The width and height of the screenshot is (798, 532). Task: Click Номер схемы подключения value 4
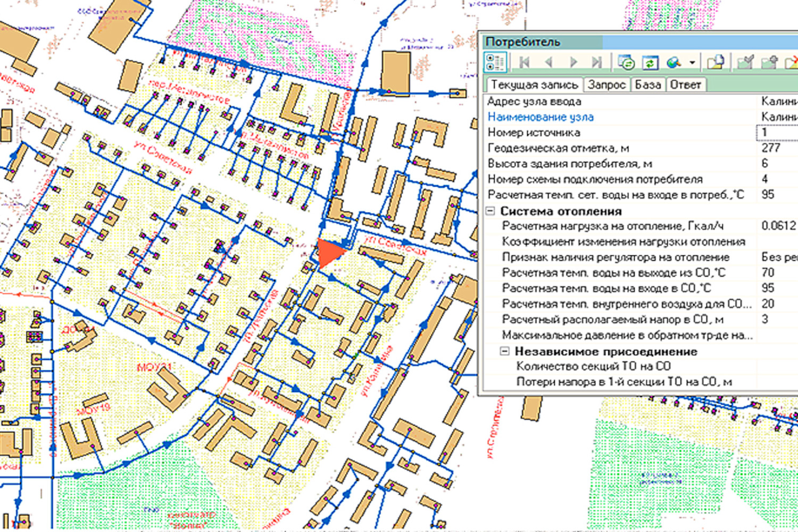(x=764, y=179)
